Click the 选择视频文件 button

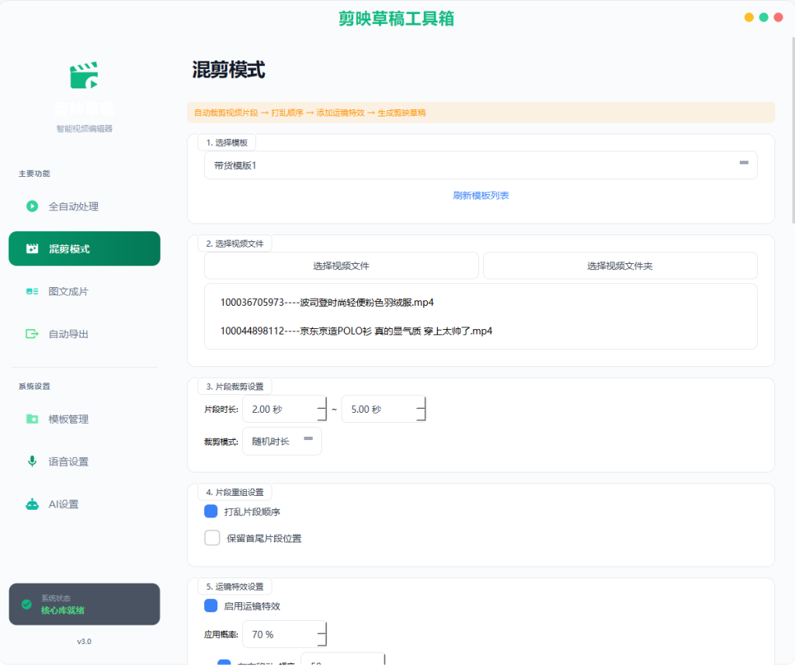[342, 265]
